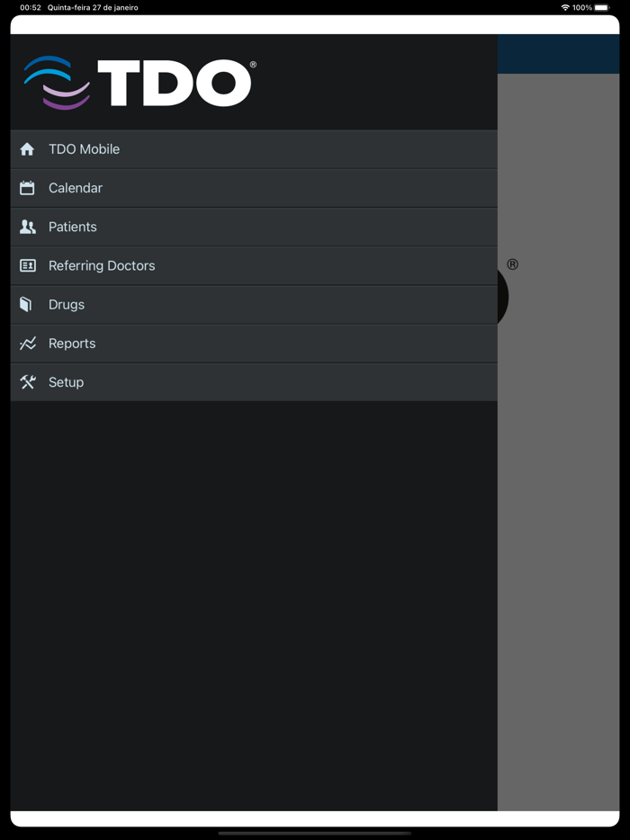Tap the Referring Doctors ID card icon
This screenshot has width=630, height=840.
click(x=28, y=265)
